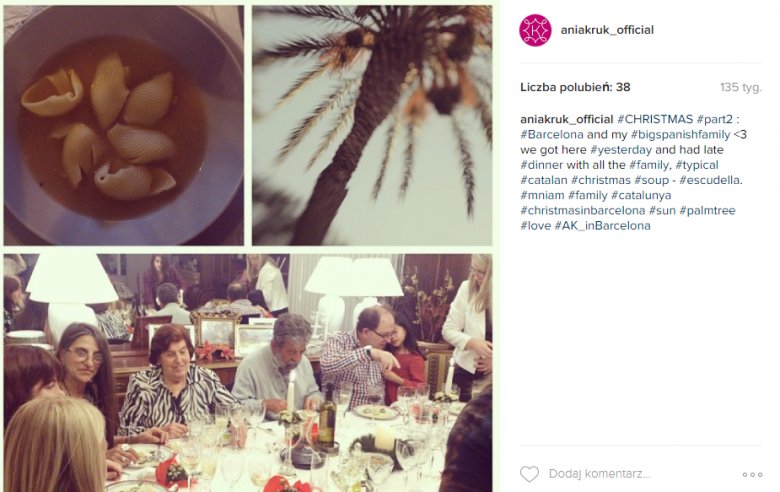Click the pasta shell soup photo

[124, 125]
